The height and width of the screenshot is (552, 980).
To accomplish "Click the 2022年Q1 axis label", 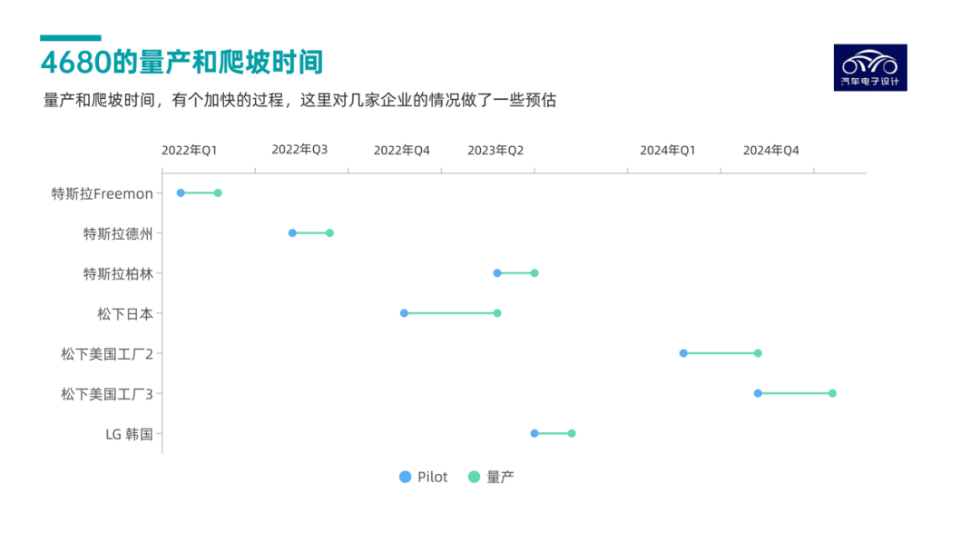I will coord(190,150).
